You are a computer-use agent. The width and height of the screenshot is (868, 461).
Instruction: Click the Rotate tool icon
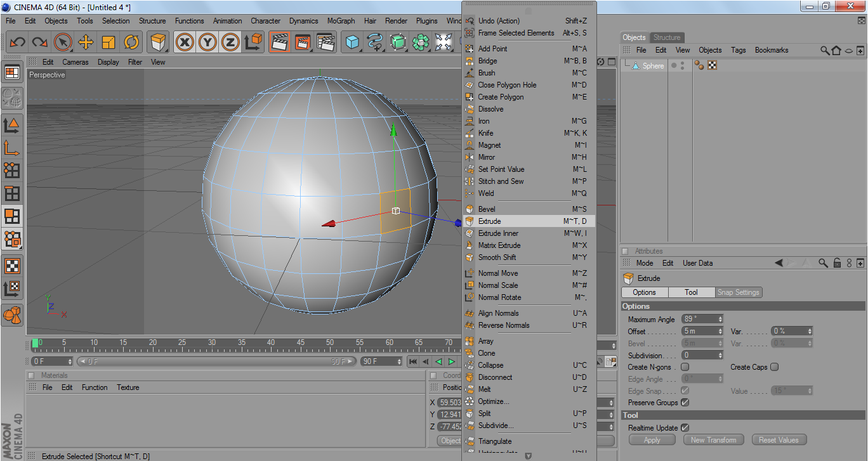pyautogui.click(x=131, y=42)
